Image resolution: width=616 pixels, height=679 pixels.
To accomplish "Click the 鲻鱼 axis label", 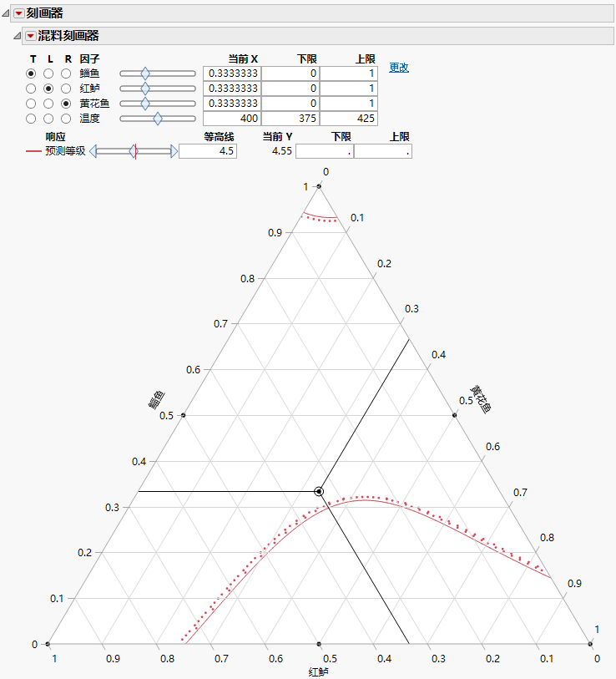I will pyautogui.click(x=157, y=399).
